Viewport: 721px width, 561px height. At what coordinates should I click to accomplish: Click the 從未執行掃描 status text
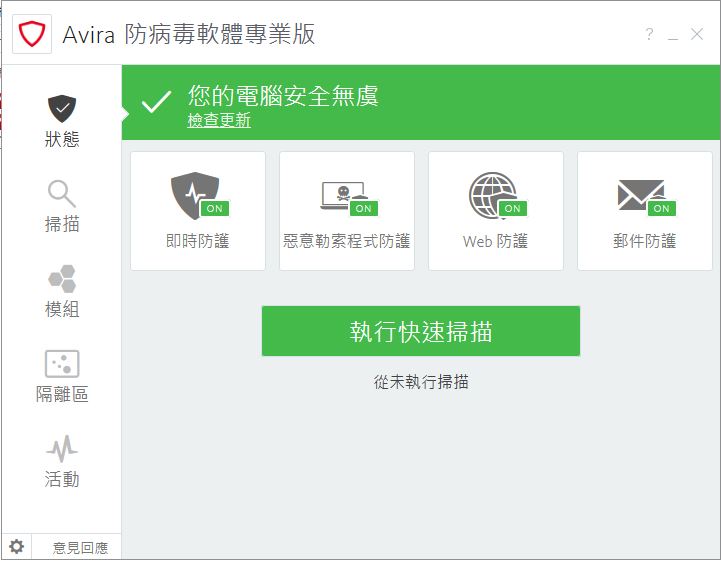tap(421, 382)
